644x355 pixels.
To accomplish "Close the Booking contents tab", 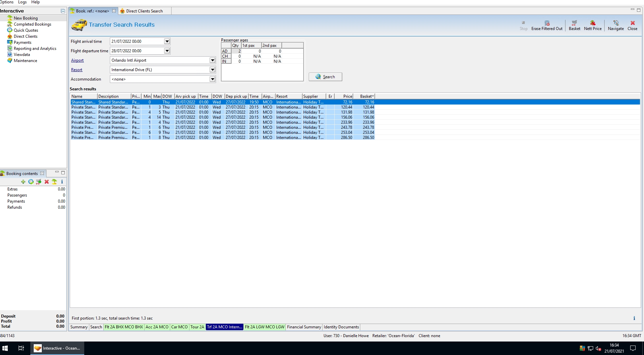I will point(42,174).
